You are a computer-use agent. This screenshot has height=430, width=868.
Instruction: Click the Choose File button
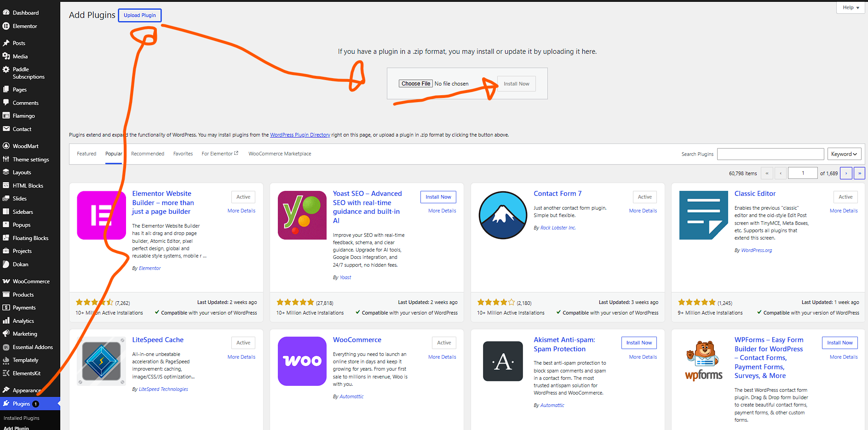coord(416,84)
